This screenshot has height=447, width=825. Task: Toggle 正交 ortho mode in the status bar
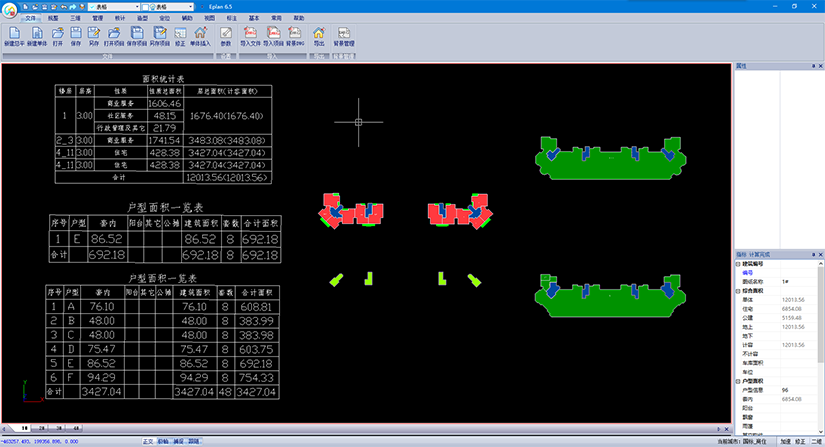point(149,440)
